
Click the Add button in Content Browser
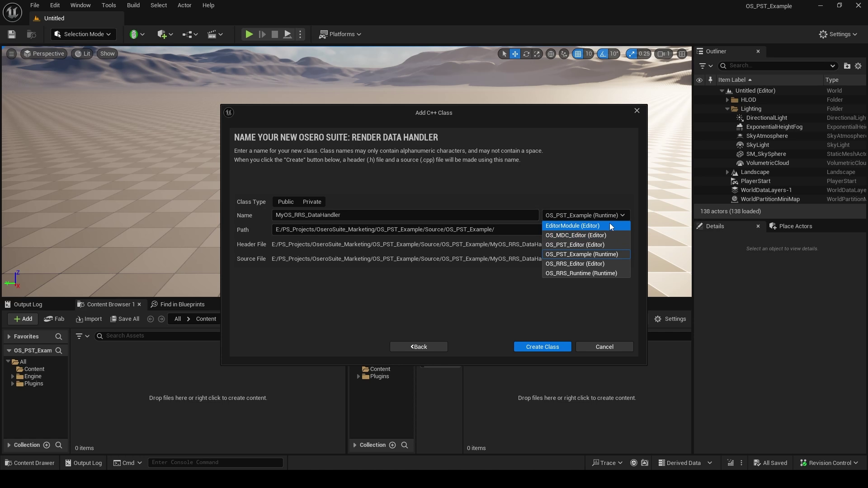coord(23,319)
